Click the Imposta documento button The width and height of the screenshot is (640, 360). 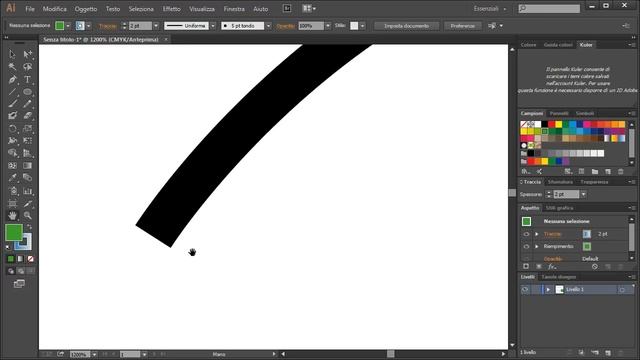pyautogui.click(x=407, y=26)
